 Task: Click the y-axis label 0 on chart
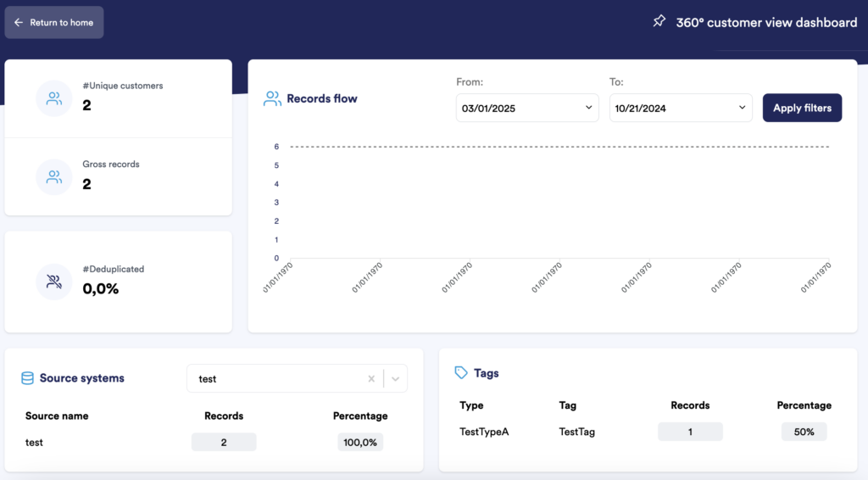pos(276,258)
